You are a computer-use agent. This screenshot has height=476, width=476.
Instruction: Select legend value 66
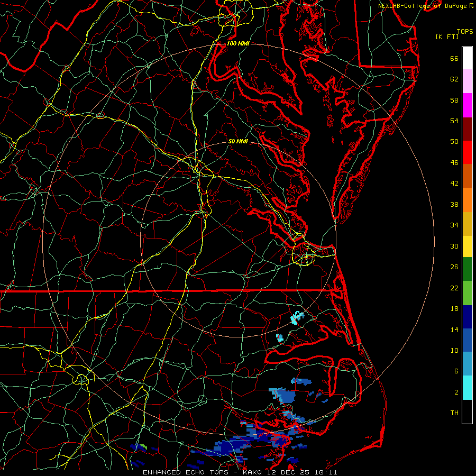454,58
